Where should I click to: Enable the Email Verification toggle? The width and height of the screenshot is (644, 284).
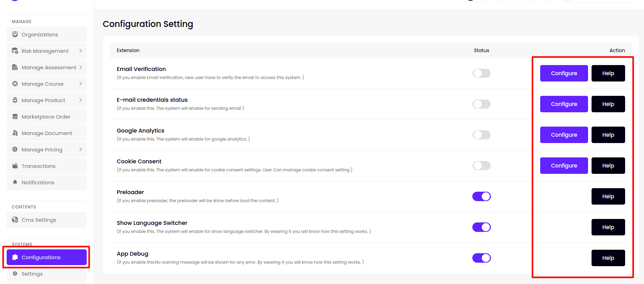pos(481,73)
